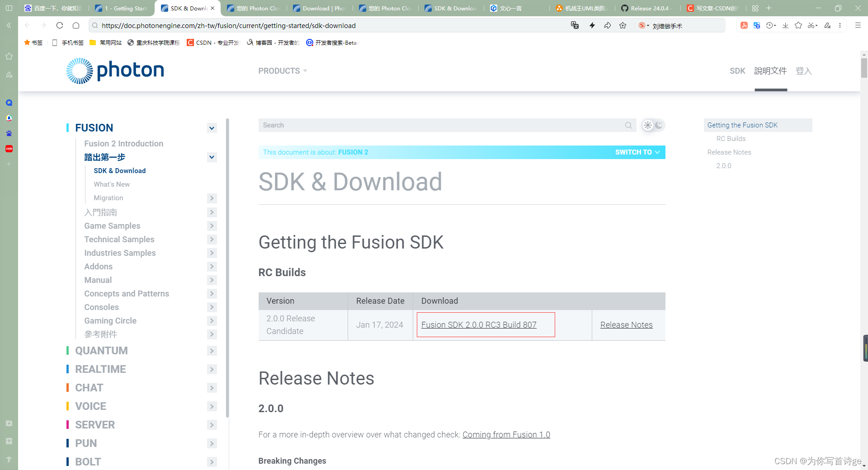Open Coming from Fusion 1.0 link
Image resolution: width=868 pixels, height=470 pixels.
click(x=506, y=435)
